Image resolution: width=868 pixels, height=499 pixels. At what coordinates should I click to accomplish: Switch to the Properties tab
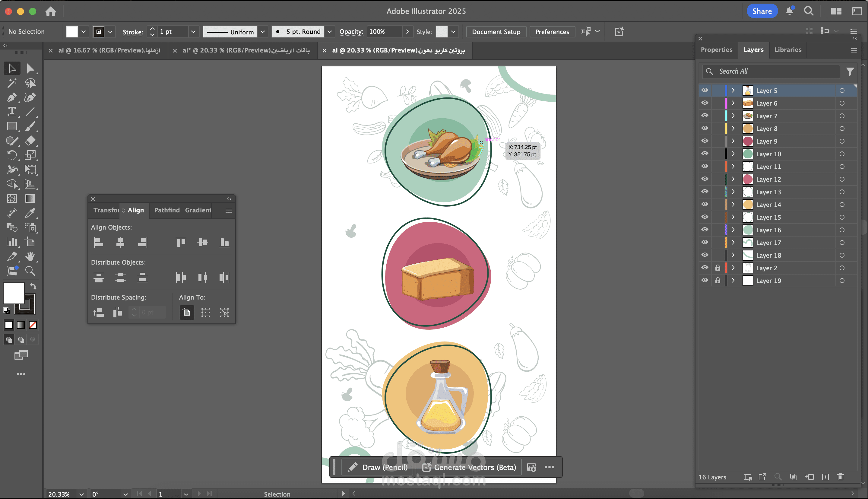point(716,50)
